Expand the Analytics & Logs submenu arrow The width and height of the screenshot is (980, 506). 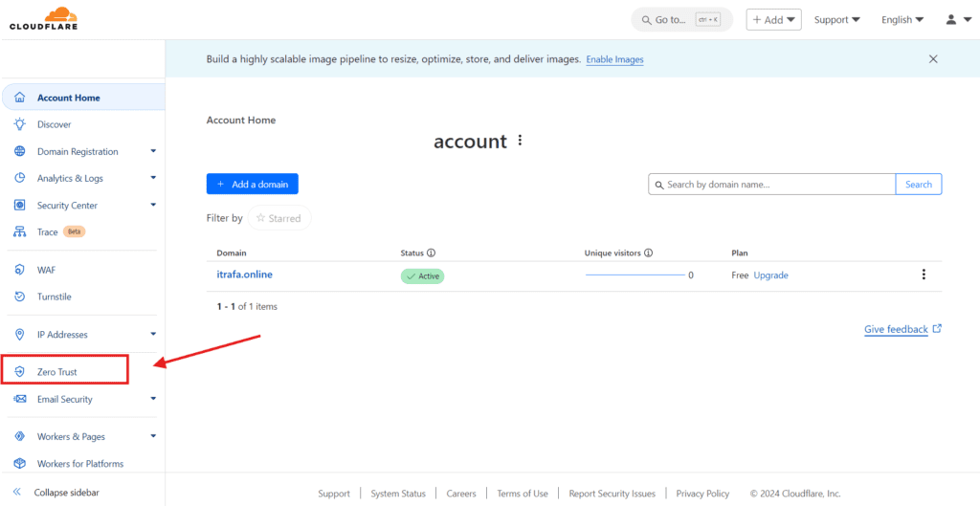point(153,178)
